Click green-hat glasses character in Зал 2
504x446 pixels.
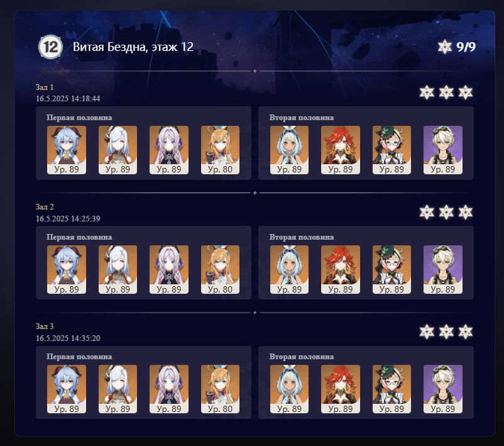point(392,270)
